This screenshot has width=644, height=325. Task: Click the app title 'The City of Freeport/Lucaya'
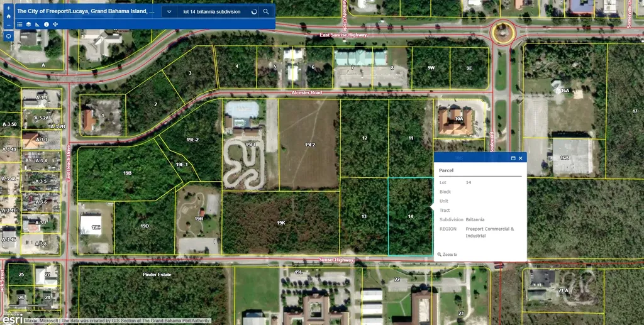click(x=86, y=11)
